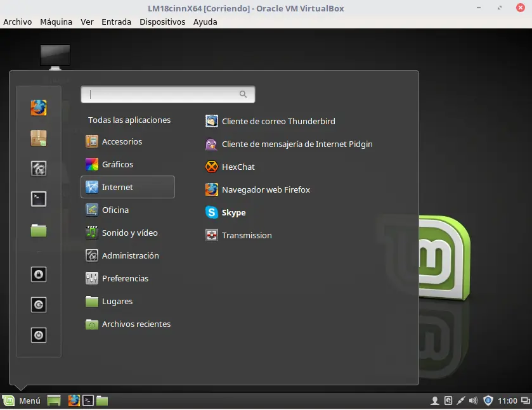Open VirtualBox Ver menu
The width and height of the screenshot is (532, 410).
click(87, 22)
